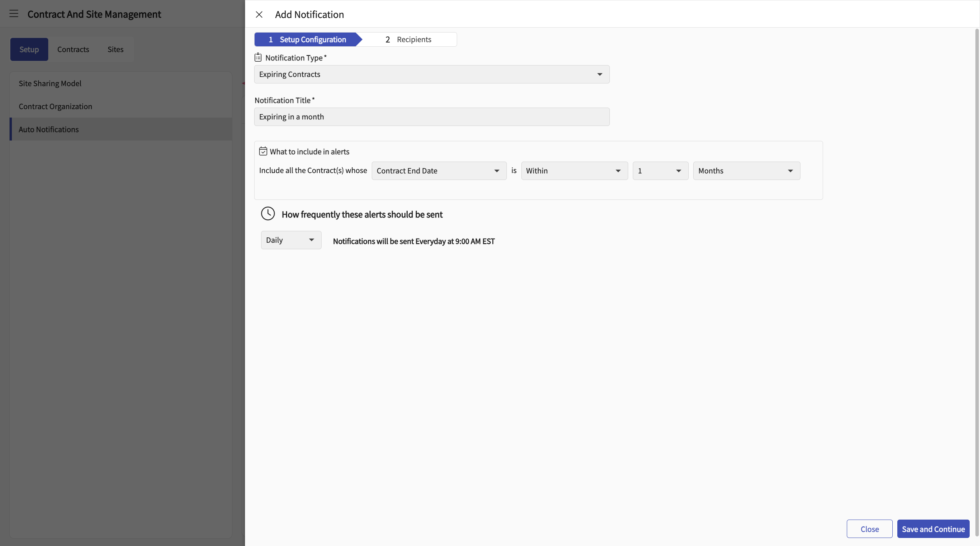Change the number value dropdown showing 1
Viewport: 980px width, 546px height.
click(x=660, y=171)
